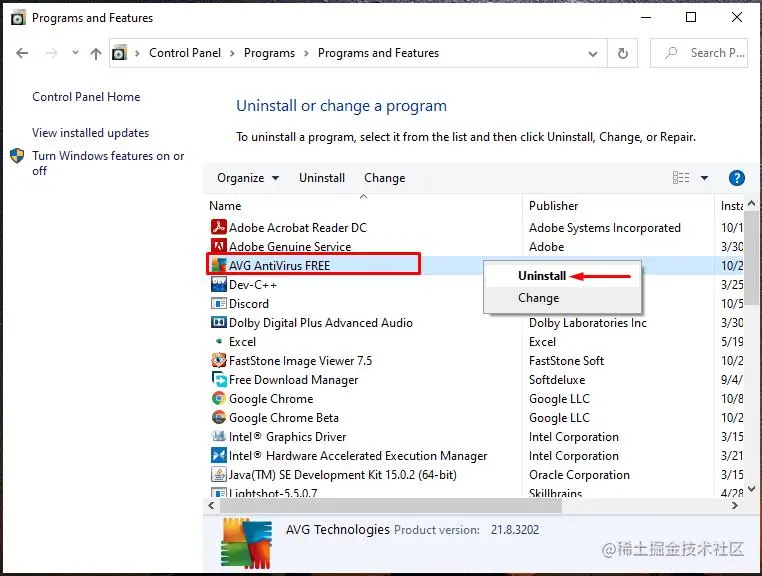Click the Adobe Acrobat Reader DC icon
Image resolution: width=762 pixels, height=576 pixels.
(219, 227)
